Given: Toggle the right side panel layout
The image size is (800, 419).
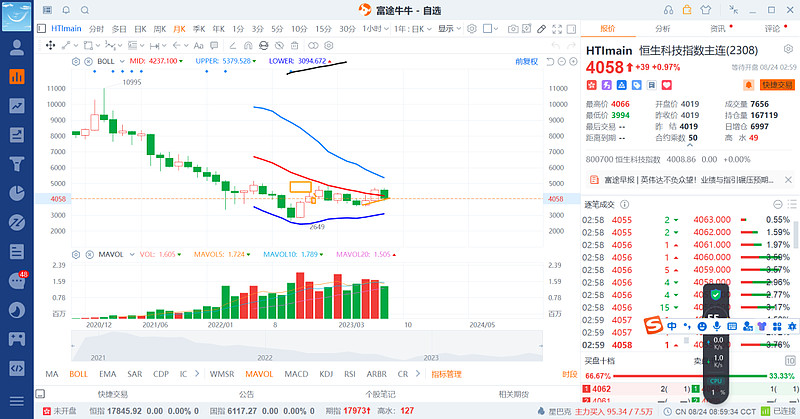Looking at the screenshot, I should (571, 29).
